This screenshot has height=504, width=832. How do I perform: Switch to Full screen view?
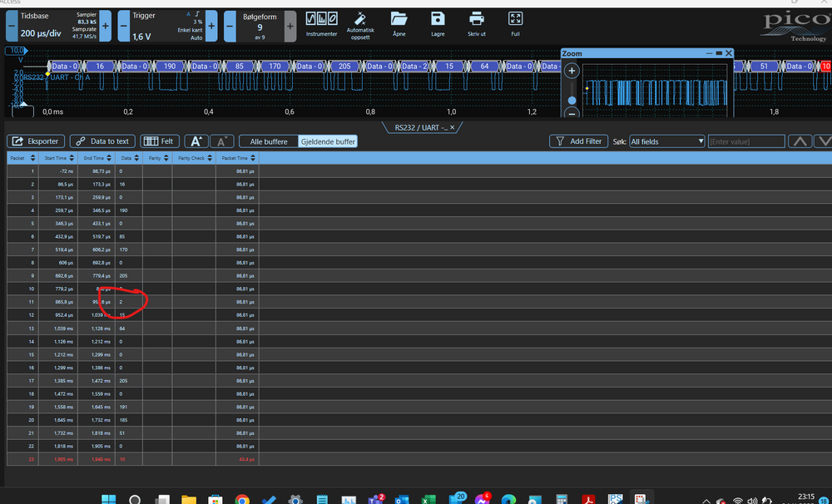[x=515, y=22]
